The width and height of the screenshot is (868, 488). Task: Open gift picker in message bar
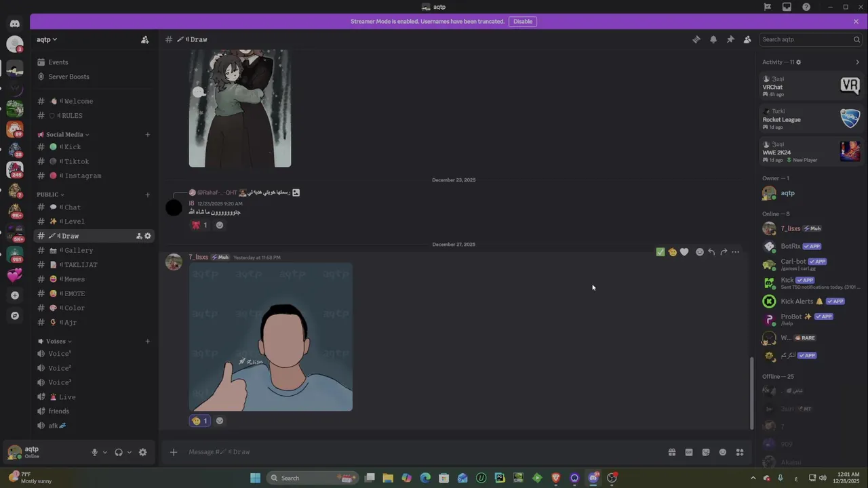(x=672, y=452)
